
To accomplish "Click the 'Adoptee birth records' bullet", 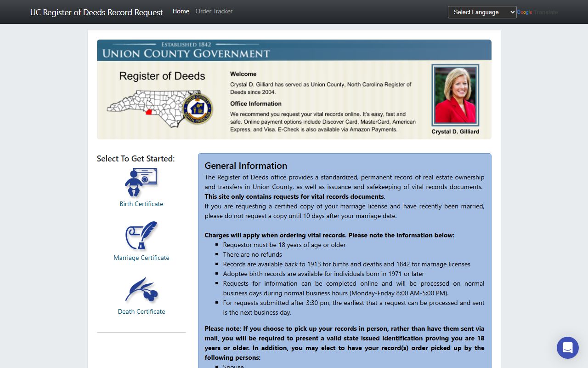I will tap(324, 274).
